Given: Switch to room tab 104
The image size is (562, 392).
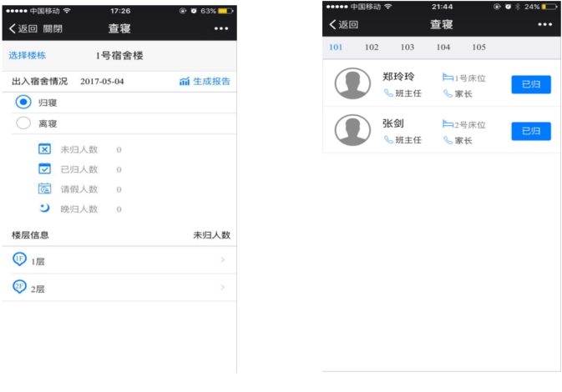Looking at the screenshot, I should (443, 48).
